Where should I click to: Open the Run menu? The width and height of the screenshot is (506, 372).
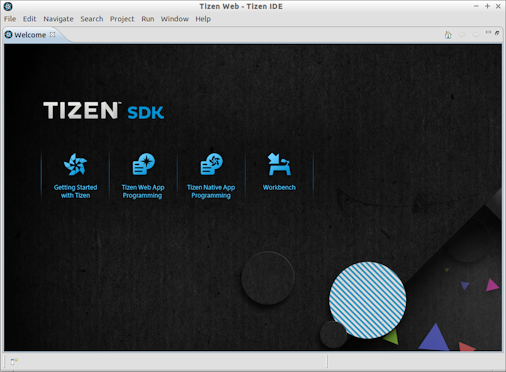(148, 19)
